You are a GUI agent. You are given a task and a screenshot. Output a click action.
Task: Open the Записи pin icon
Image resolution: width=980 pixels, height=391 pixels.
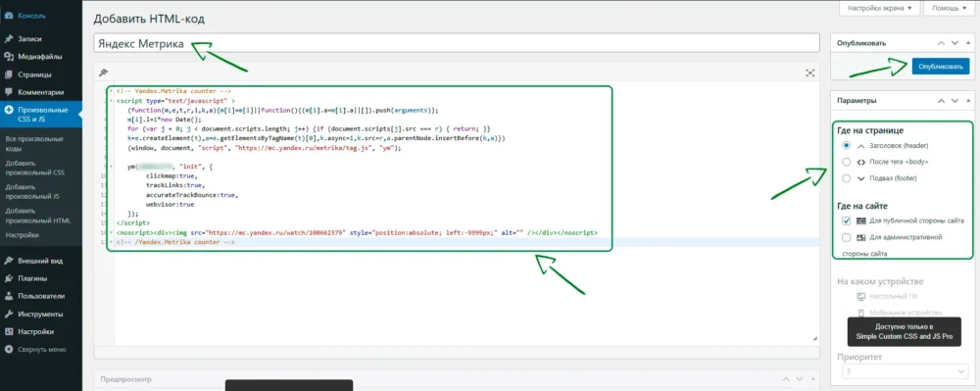(9, 39)
